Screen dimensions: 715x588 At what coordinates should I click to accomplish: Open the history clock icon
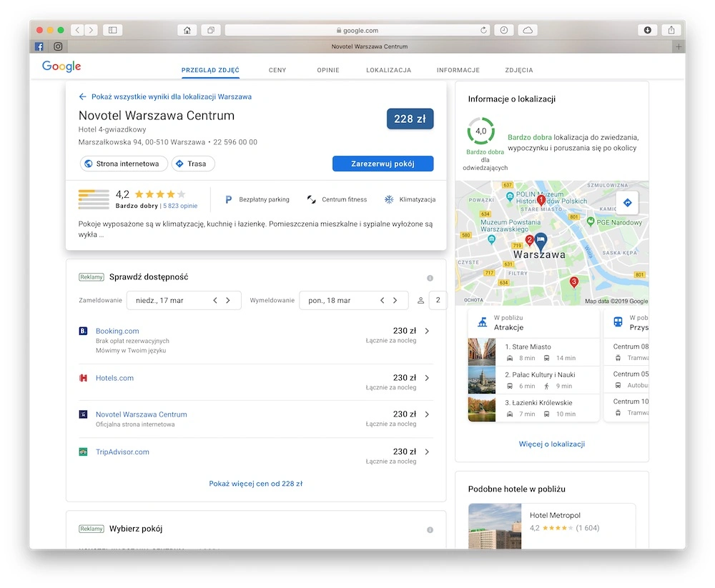click(504, 30)
